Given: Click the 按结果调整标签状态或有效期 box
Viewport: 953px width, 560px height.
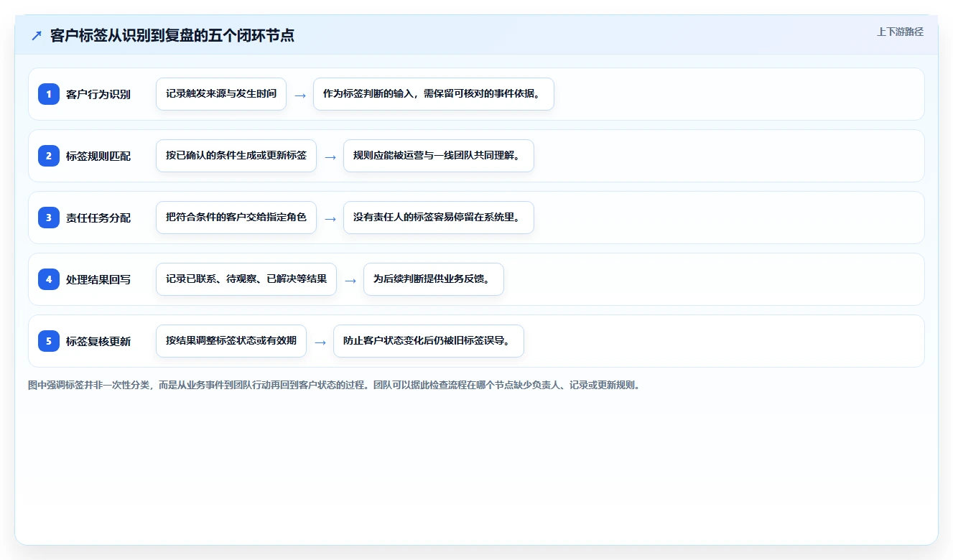Looking at the screenshot, I should (x=231, y=341).
